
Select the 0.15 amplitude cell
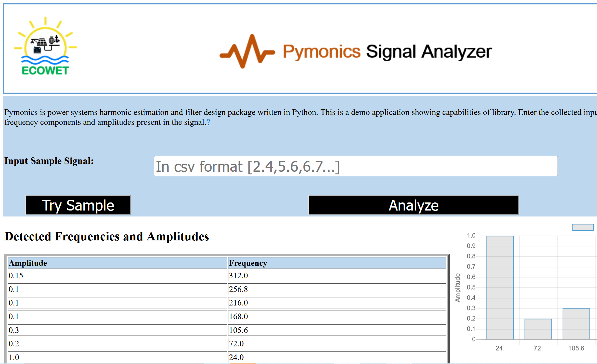click(117, 276)
